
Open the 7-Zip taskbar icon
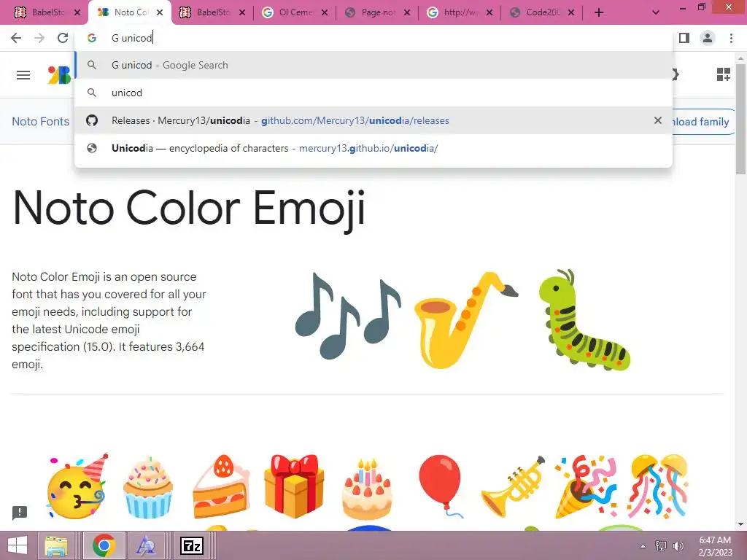(x=192, y=545)
